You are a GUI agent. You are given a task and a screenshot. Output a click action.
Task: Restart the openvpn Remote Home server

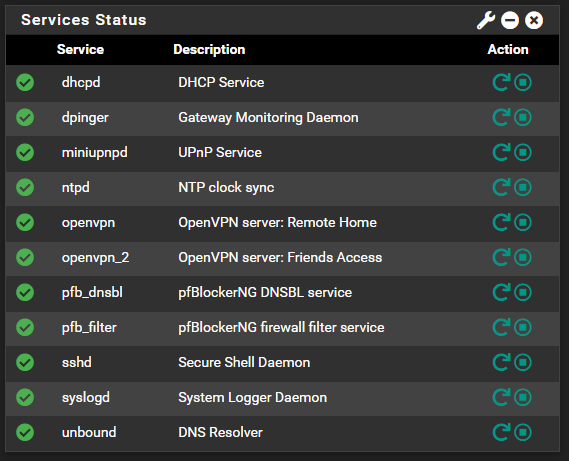pyautogui.click(x=502, y=222)
